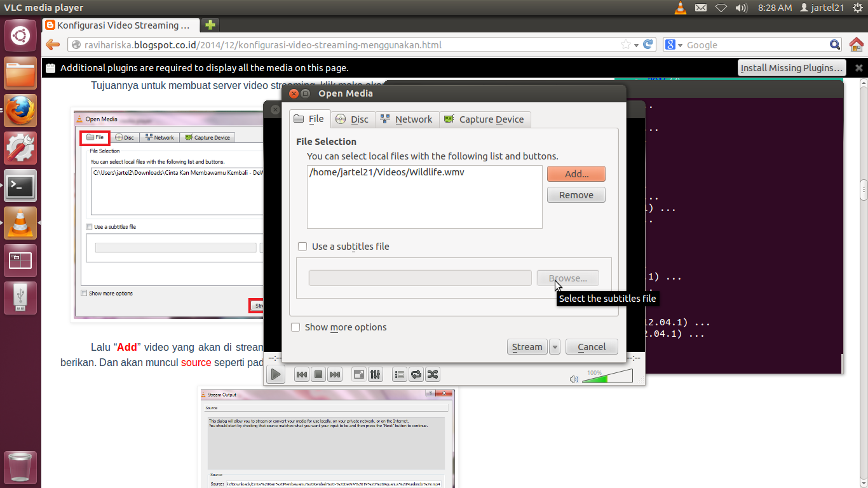Mute VLC with the speaker icon
Image resolution: width=868 pixels, height=488 pixels.
(x=574, y=379)
